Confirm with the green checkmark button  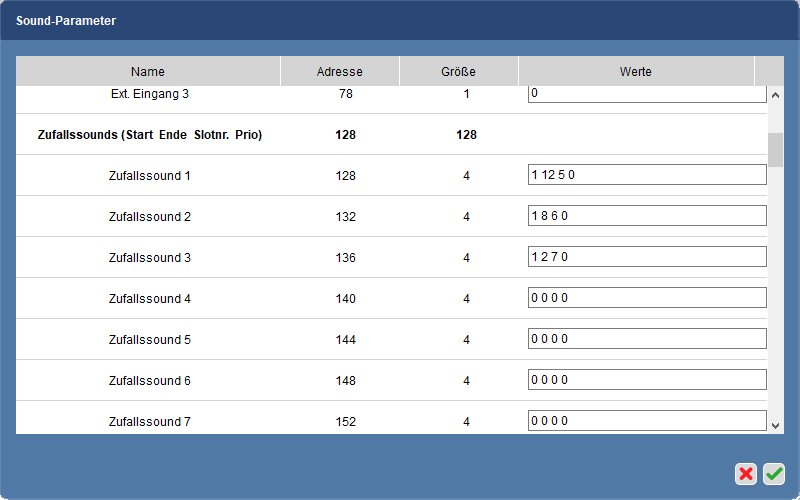(774, 474)
